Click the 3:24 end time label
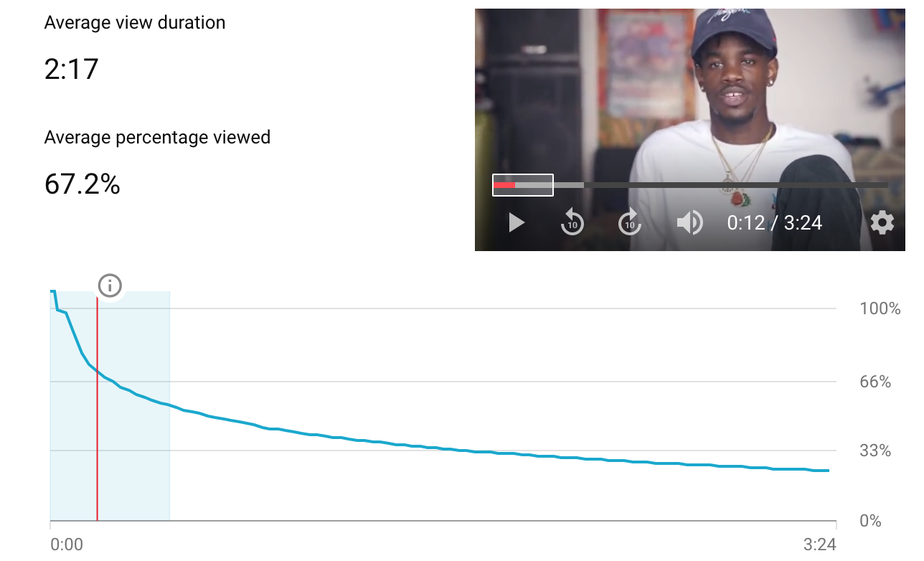This screenshot has width=924, height=561. click(819, 544)
